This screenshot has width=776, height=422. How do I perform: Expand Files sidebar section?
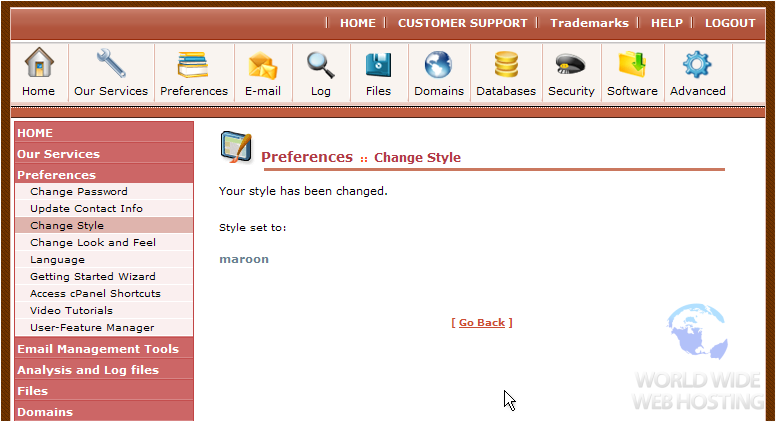coord(104,391)
